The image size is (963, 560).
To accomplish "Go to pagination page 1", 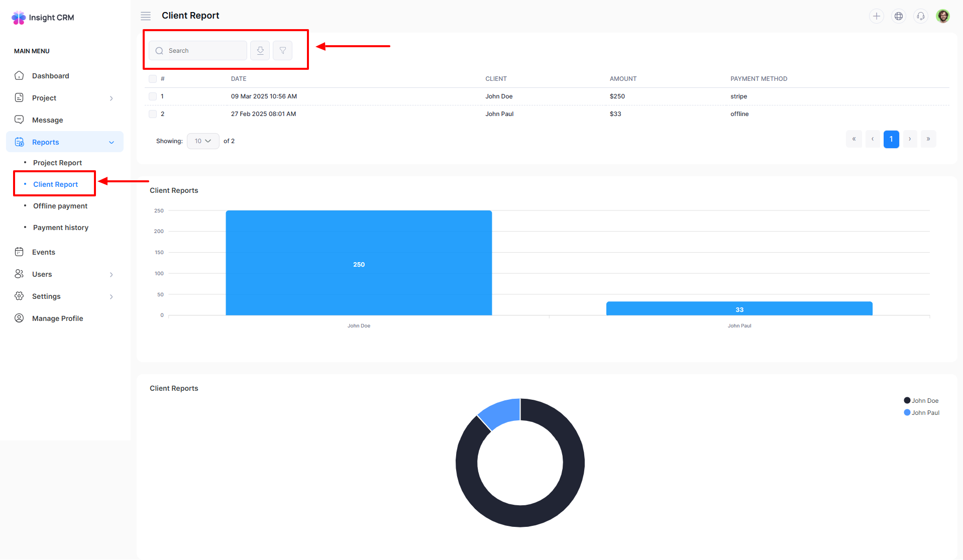I will [891, 139].
